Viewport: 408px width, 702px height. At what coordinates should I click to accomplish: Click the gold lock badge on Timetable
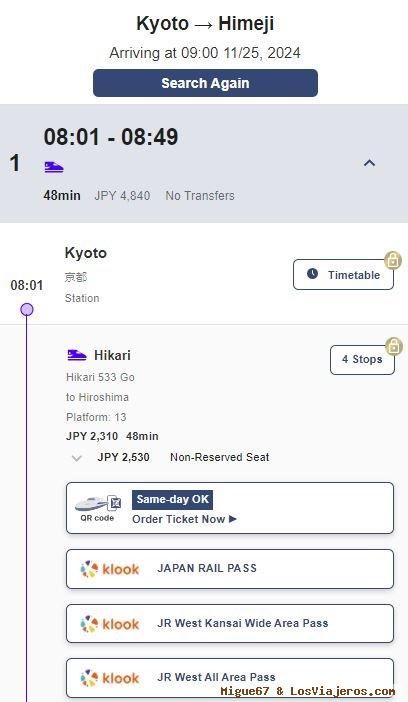pos(393,260)
